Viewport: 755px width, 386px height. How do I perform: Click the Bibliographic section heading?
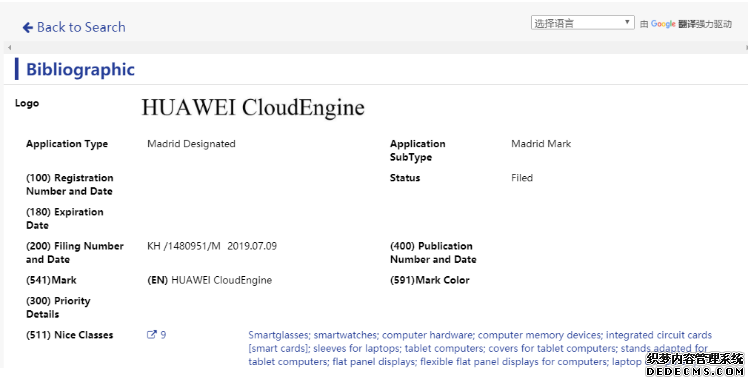80,69
